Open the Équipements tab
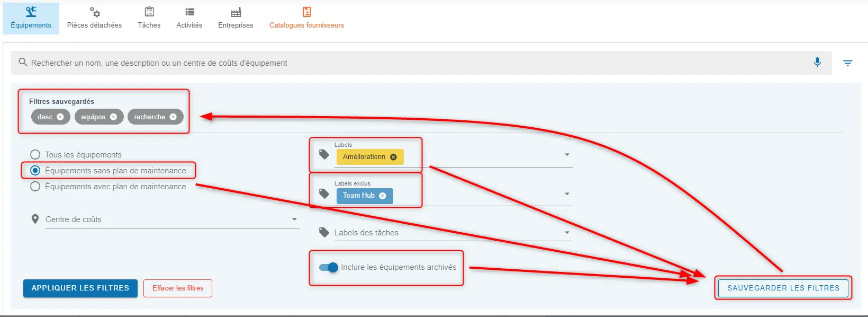 tap(31, 19)
